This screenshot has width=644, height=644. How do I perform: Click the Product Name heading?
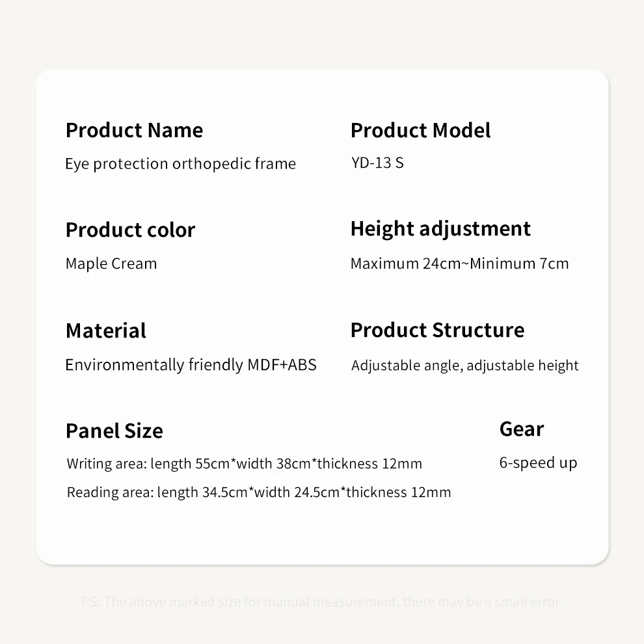(134, 131)
